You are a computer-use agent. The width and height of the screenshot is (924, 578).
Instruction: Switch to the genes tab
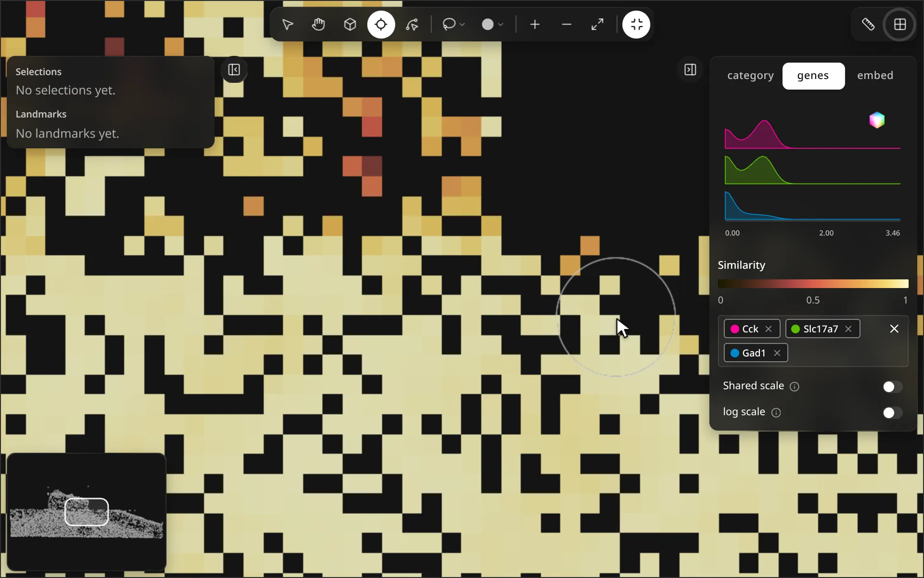(x=813, y=76)
